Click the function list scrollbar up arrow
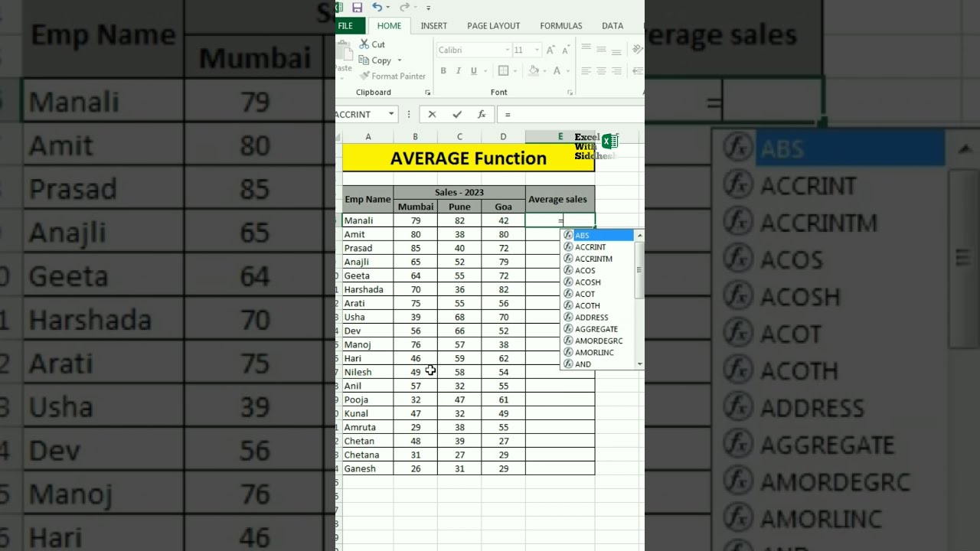 (639, 235)
